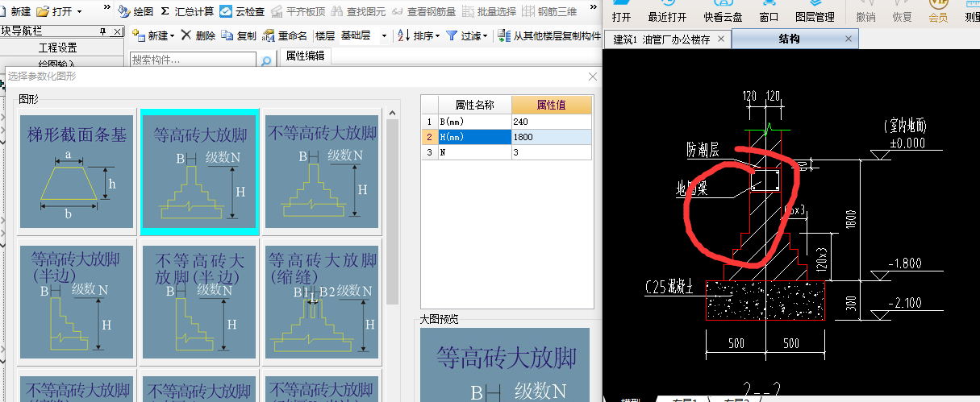
Task: Select the B(mm) property row name
Action: (474, 121)
